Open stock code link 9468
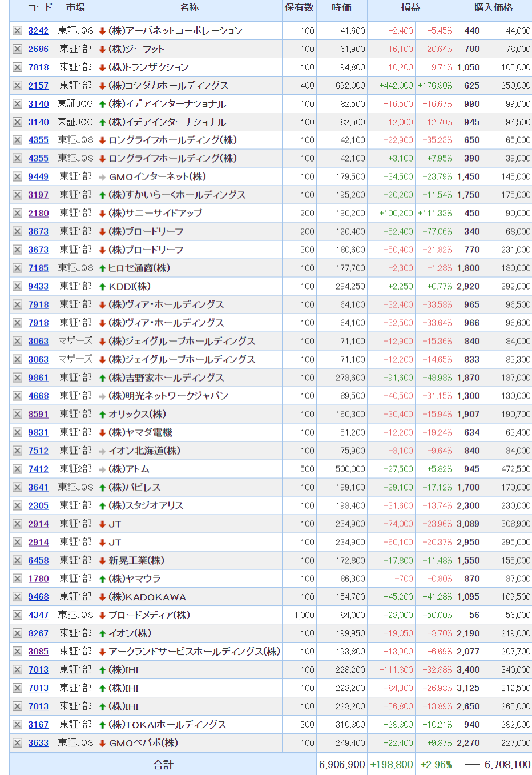Image resolution: width=532 pixels, height=775 pixels. pyautogui.click(x=38, y=597)
